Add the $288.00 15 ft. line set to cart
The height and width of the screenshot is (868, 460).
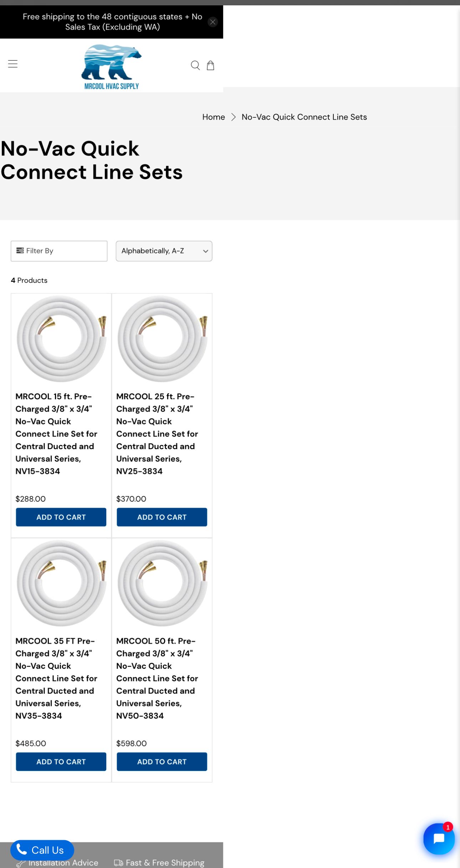click(x=61, y=517)
